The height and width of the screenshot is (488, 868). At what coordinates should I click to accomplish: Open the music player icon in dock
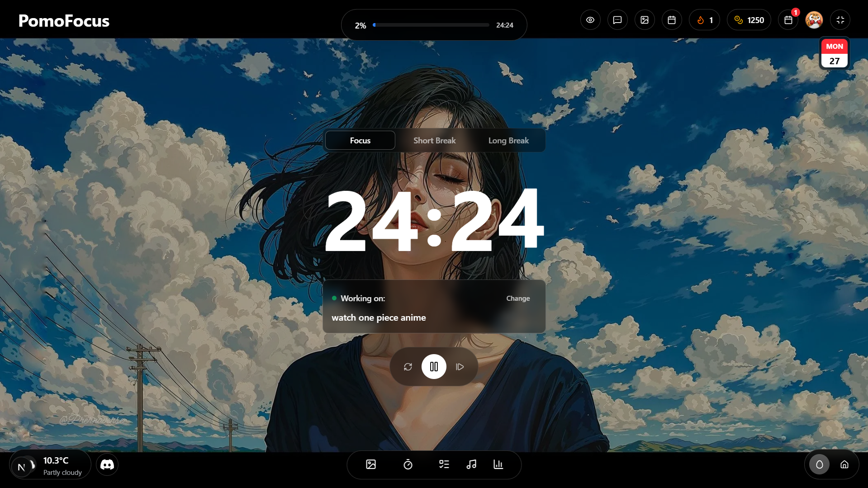tap(471, 464)
